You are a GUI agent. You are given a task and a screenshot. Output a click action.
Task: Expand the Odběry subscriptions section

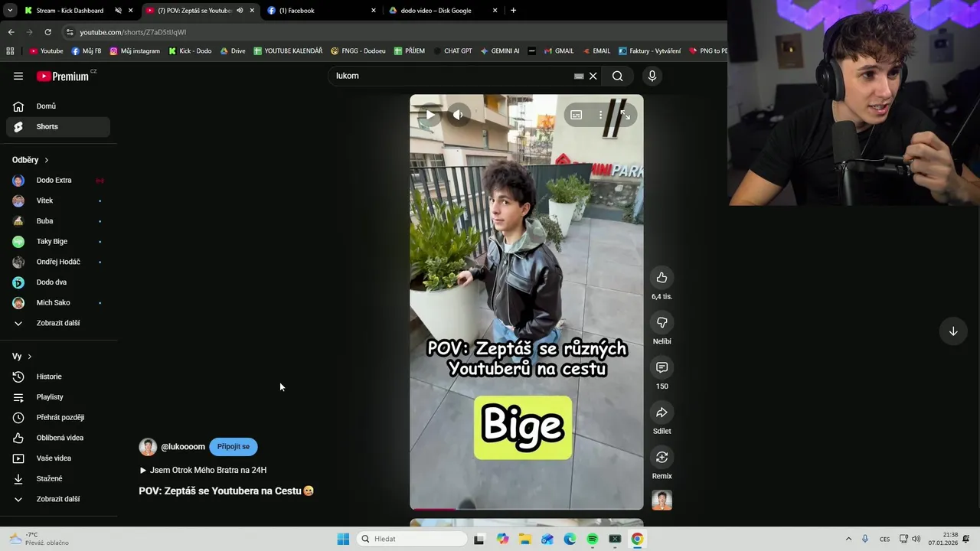[31, 160]
